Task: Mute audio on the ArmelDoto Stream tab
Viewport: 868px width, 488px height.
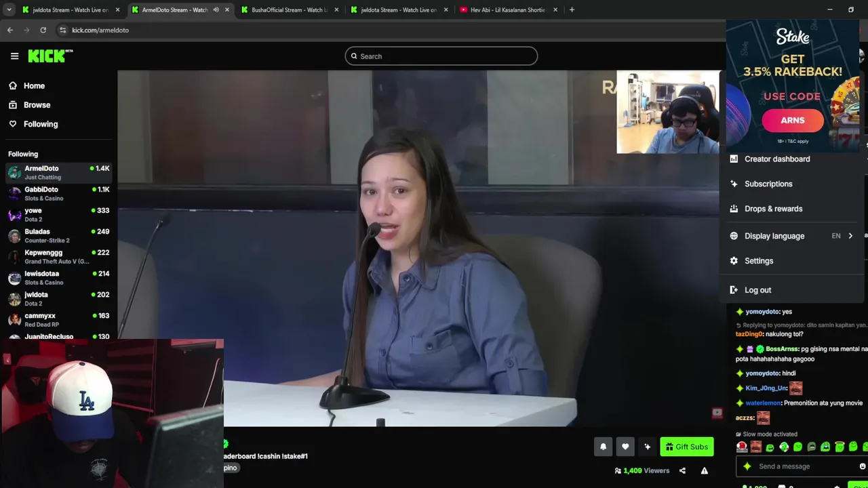Action: (216, 9)
